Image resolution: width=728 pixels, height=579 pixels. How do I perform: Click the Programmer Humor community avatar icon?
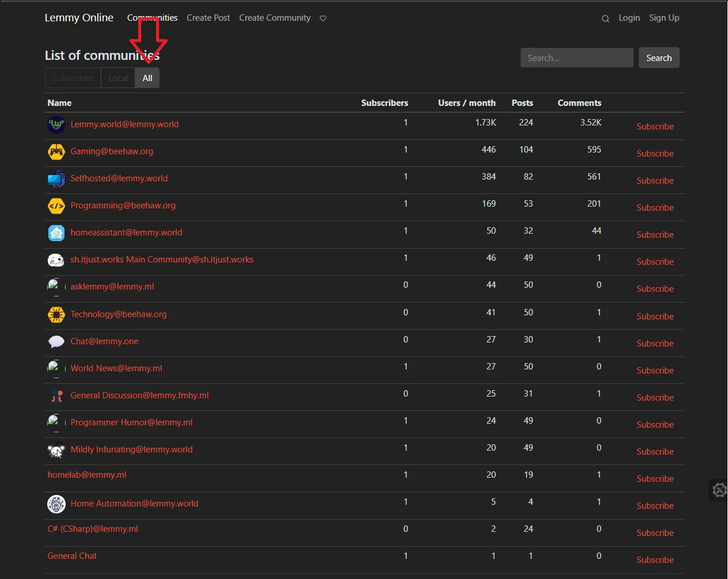pos(56,422)
